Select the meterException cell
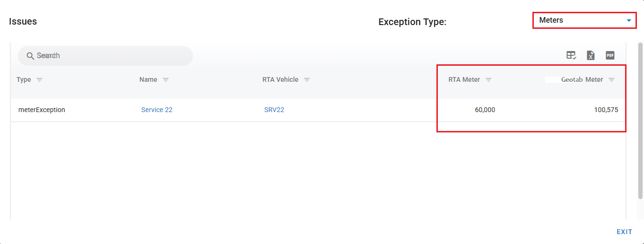 click(42, 110)
